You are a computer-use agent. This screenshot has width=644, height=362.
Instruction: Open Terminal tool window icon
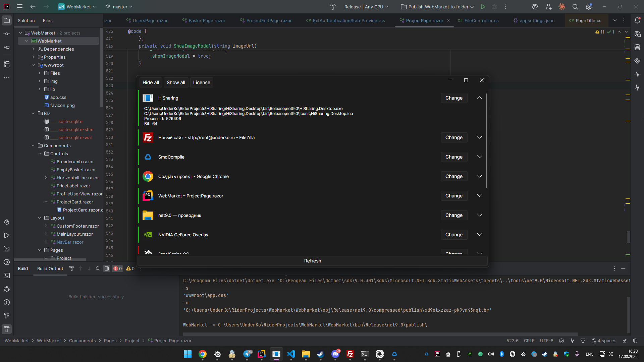7,276
